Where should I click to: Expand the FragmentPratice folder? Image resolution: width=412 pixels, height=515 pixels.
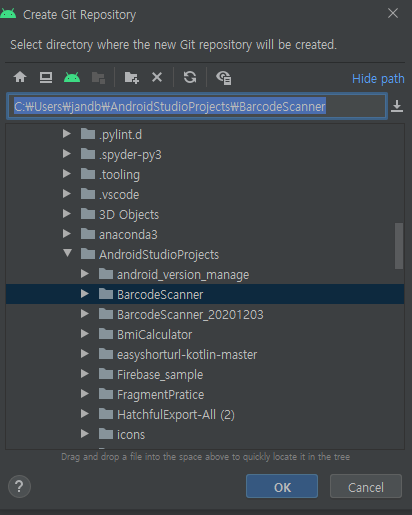85,394
